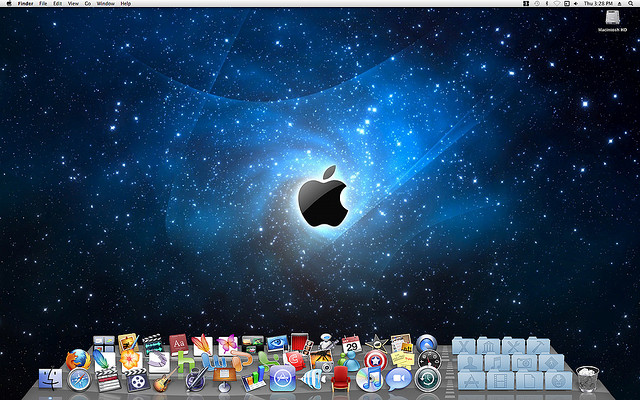Launch iTunes music note disc icon
Screen dimensions: 640x400
tap(369, 379)
